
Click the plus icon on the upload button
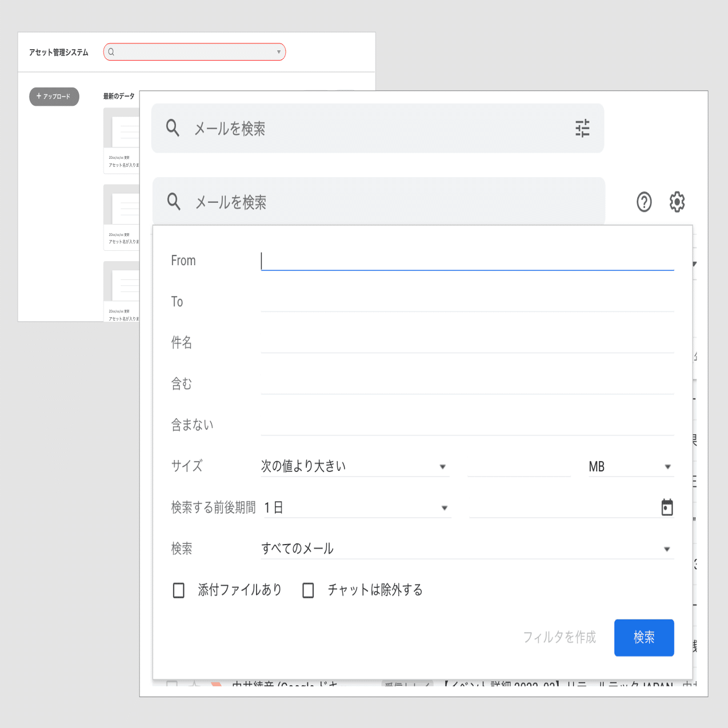click(x=38, y=97)
